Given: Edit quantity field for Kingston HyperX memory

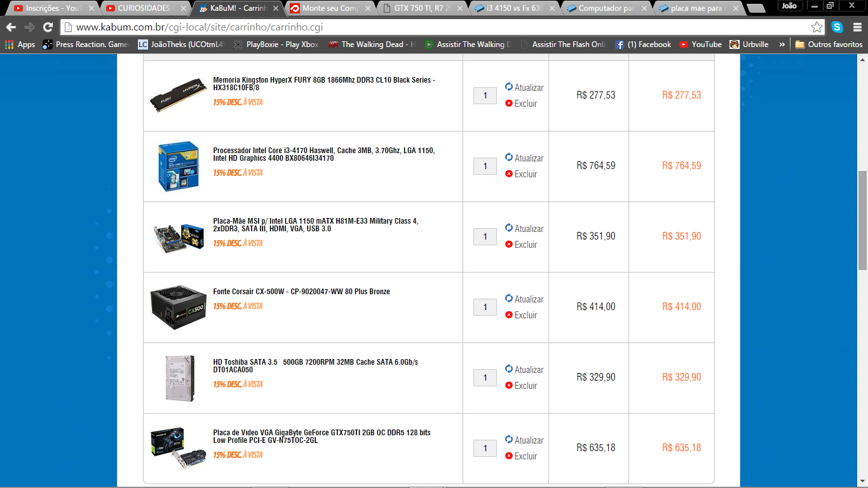Looking at the screenshot, I should point(485,95).
